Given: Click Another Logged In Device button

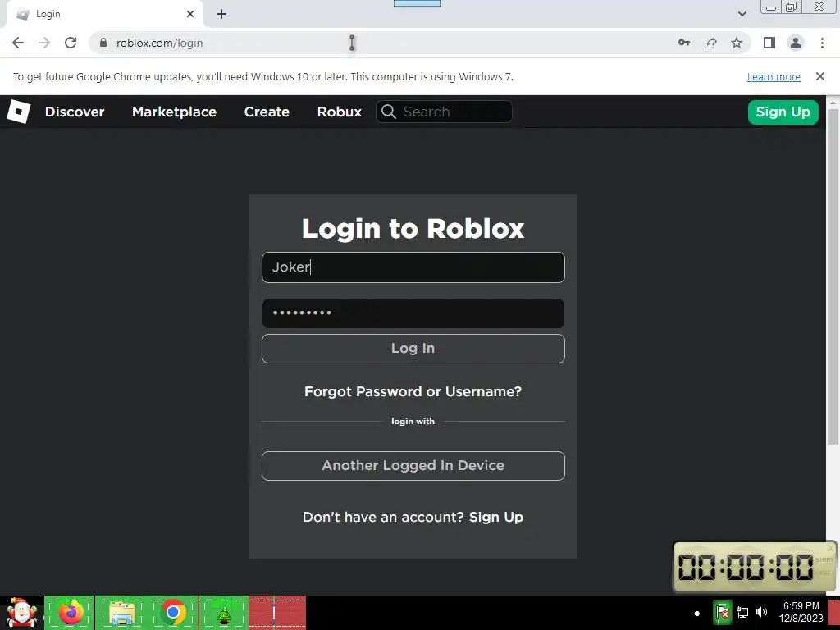Looking at the screenshot, I should (413, 466).
